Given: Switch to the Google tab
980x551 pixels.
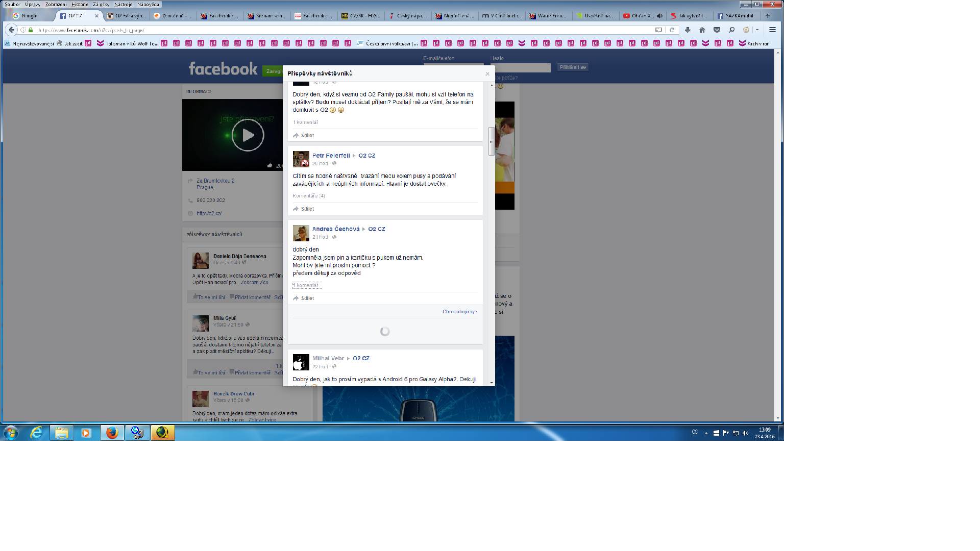Looking at the screenshot, I should point(29,16).
